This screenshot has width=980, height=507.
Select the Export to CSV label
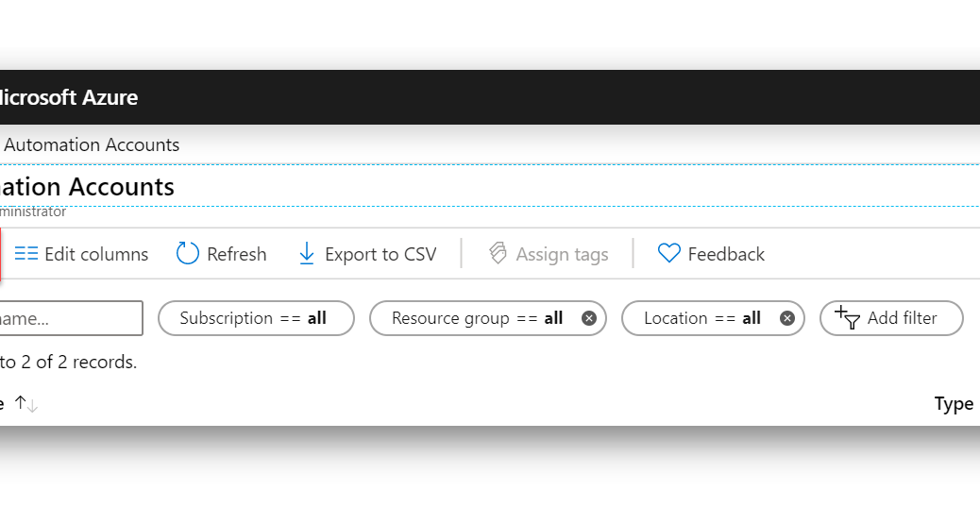pos(380,254)
